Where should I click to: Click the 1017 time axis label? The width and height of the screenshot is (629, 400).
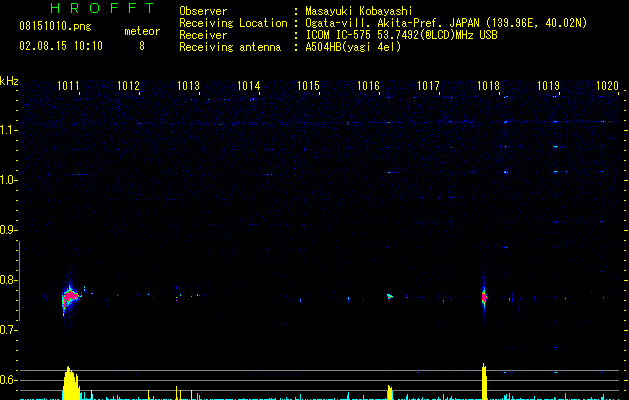click(x=428, y=85)
